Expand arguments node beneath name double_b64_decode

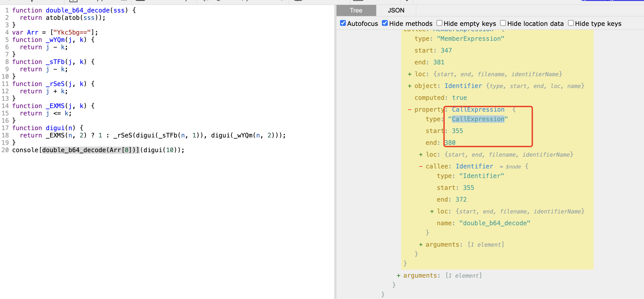pos(421,245)
